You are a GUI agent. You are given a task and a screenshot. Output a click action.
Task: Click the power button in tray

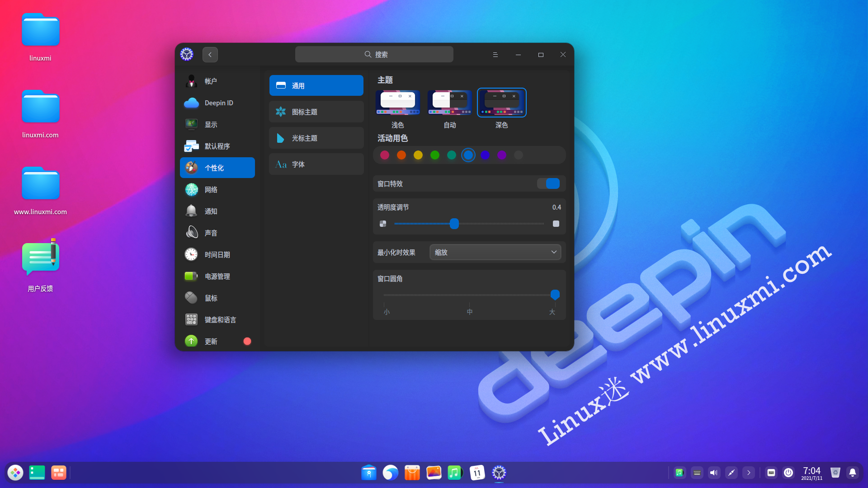pos(788,473)
